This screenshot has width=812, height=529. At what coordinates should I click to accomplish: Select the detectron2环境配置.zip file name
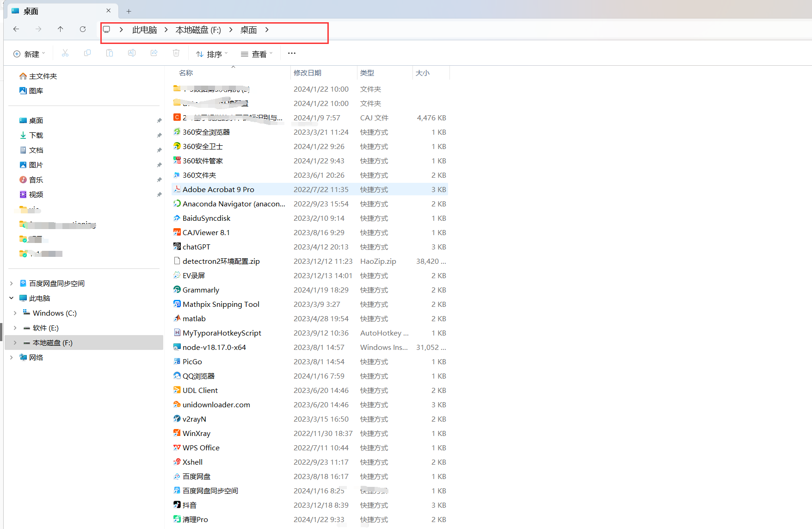[x=221, y=261]
